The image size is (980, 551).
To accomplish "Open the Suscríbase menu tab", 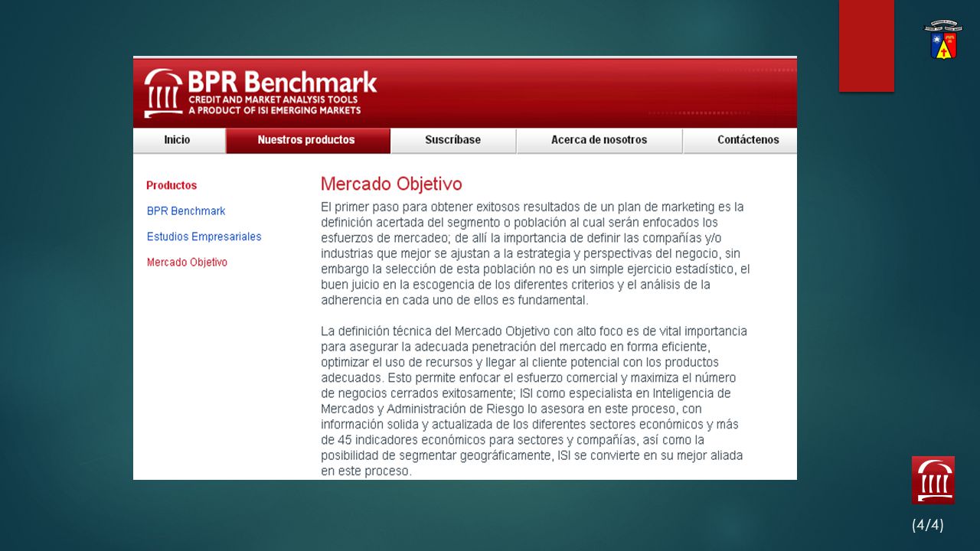I will coord(453,140).
